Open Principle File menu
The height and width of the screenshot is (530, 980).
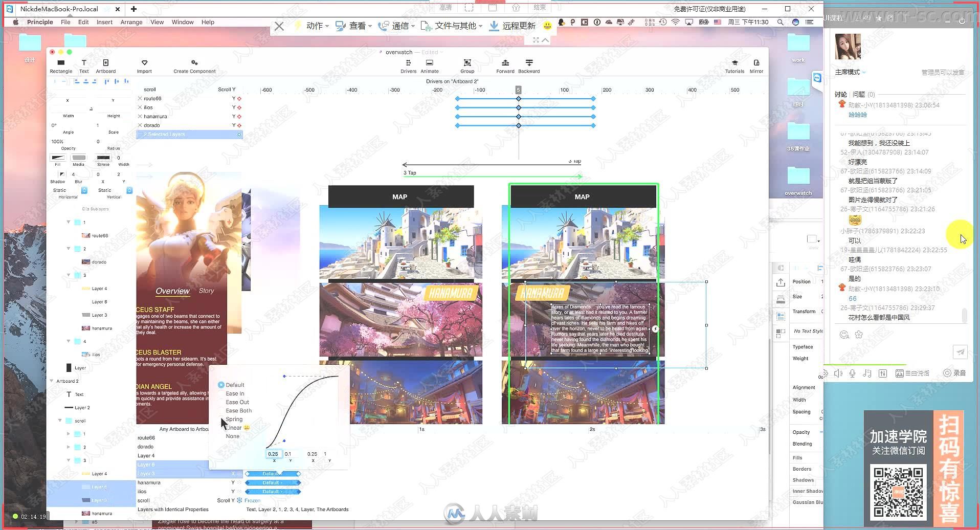[65, 22]
